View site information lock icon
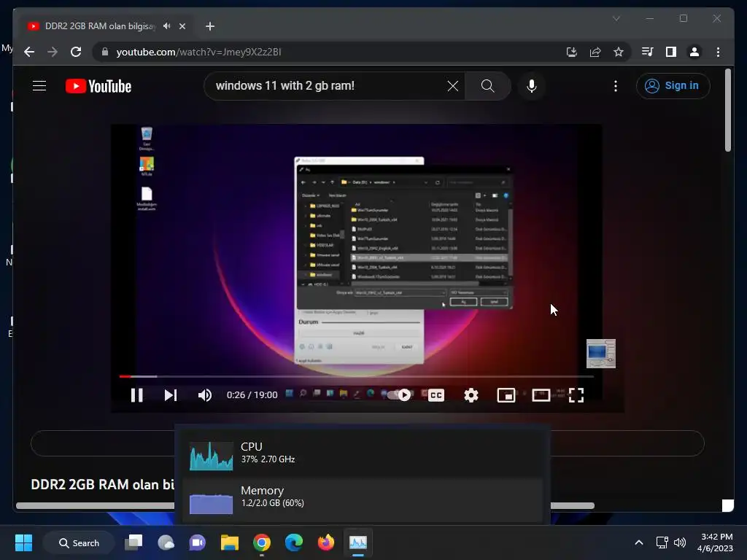 pos(105,52)
